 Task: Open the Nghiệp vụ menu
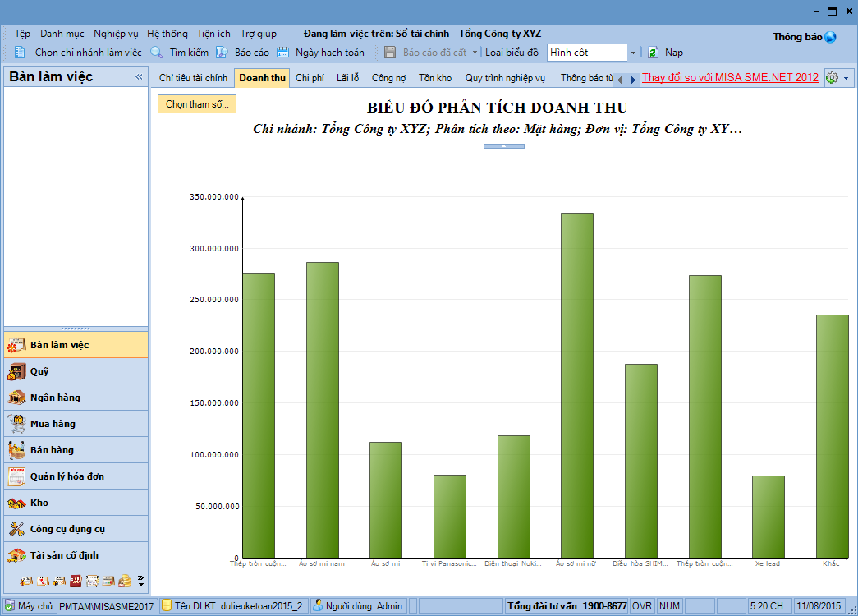tap(116, 34)
